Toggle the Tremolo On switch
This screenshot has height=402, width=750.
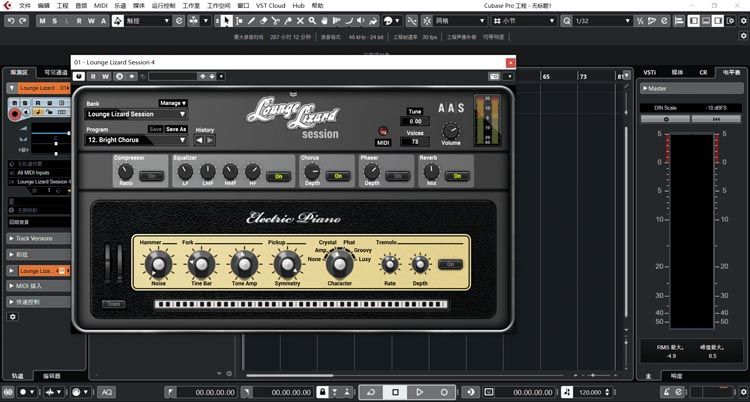(x=450, y=264)
